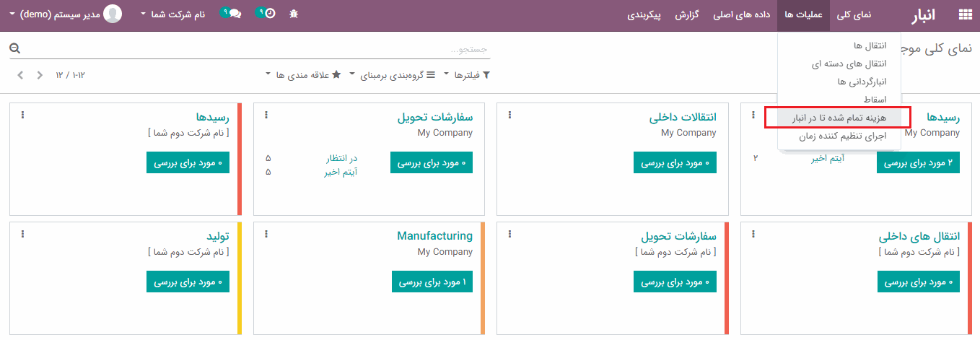This screenshot has height=340, width=980.
Task: Open kebab menu on Manufacturing card
Action: 266,234
